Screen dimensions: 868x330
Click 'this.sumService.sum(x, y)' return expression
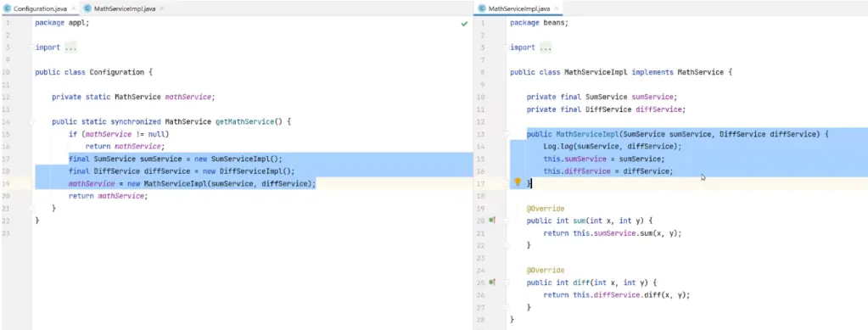(x=625, y=233)
